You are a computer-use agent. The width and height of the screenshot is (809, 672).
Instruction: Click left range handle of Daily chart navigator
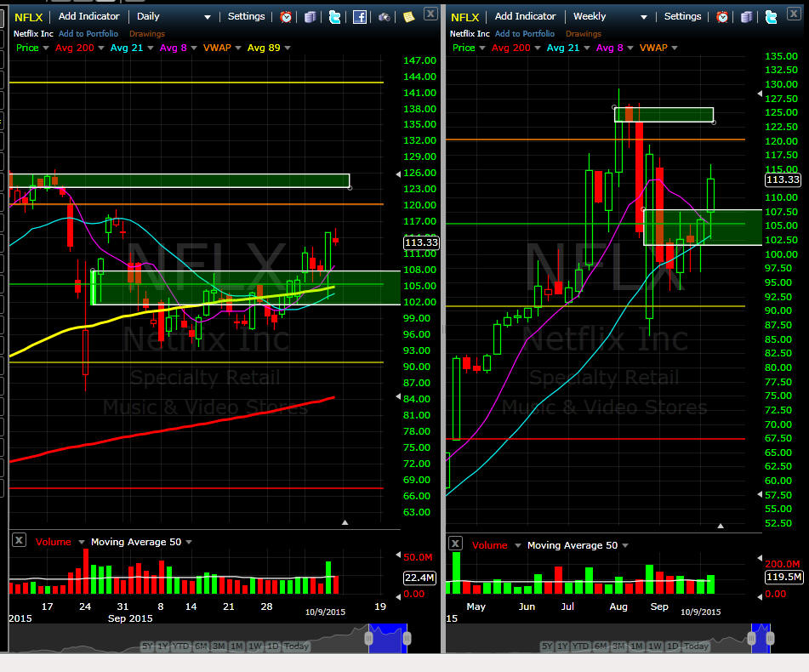[x=368, y=639]
